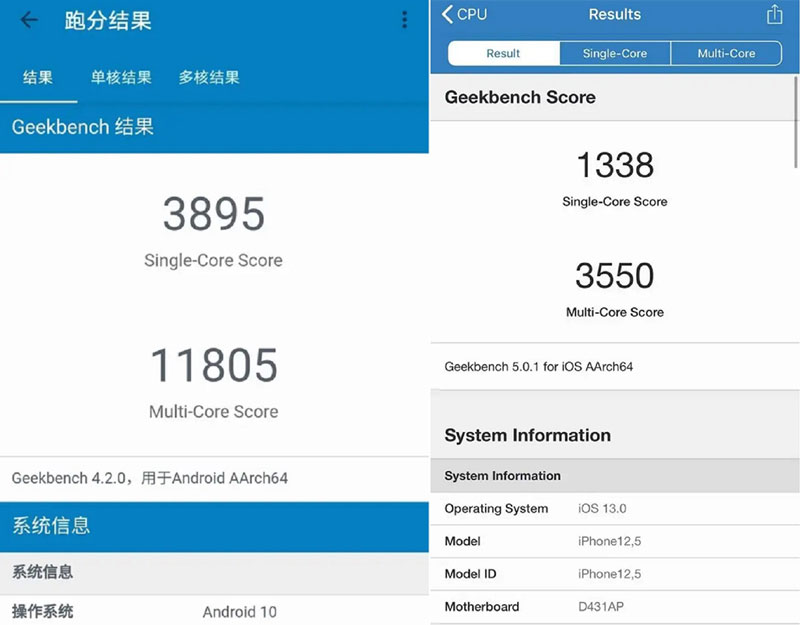Click the 3550 multi-core score
The image size is (800, 625).
pyautogui.click(x=615, y=276)
